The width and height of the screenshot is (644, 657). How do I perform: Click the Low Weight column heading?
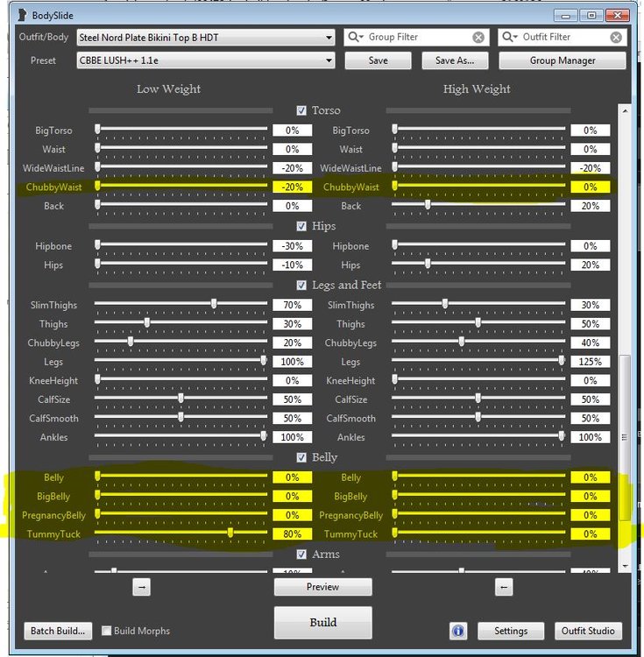click(x=168, y=88)
